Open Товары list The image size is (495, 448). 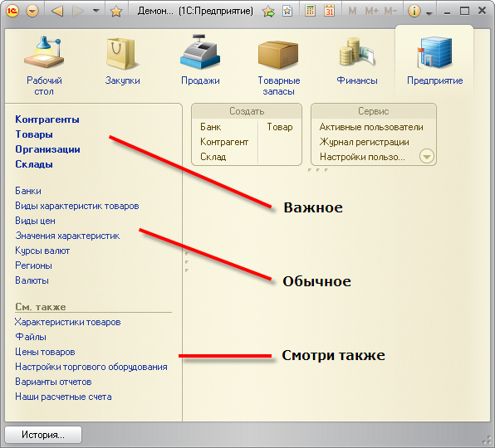click(34, 134)
